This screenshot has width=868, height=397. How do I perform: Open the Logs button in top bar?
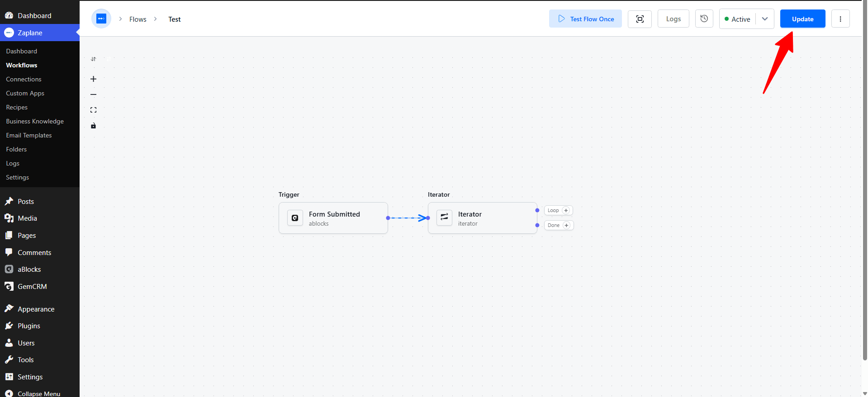(674, 19)
